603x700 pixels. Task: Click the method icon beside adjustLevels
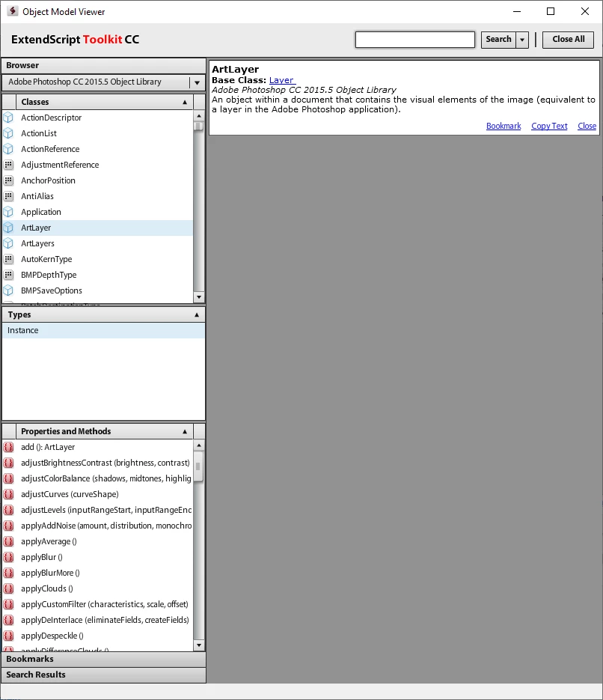(x=8, y=510)
